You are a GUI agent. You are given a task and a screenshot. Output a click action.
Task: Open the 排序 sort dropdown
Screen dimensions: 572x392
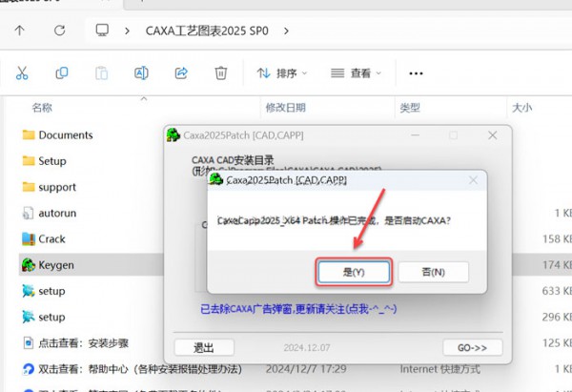[282, 73]
